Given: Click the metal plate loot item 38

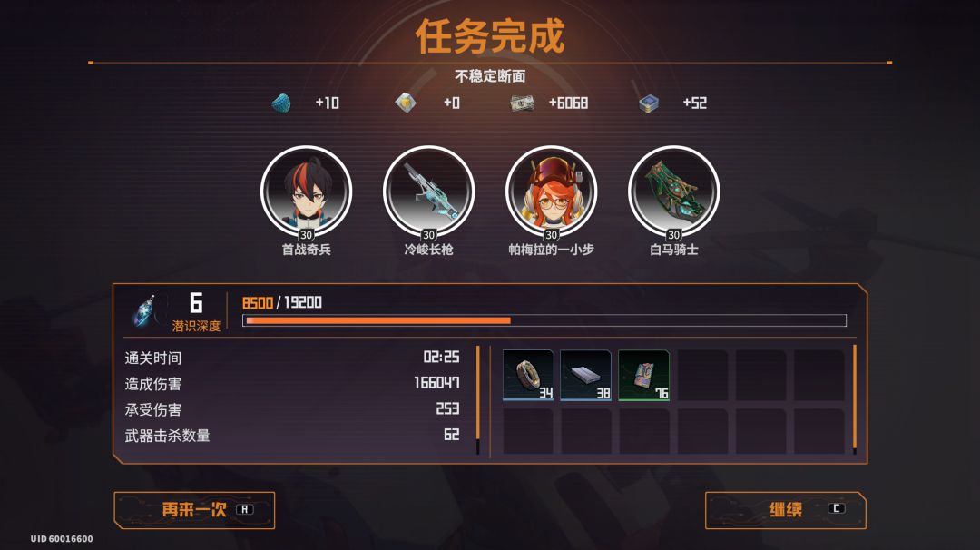Looking at the screenshot, I should 585,375.
